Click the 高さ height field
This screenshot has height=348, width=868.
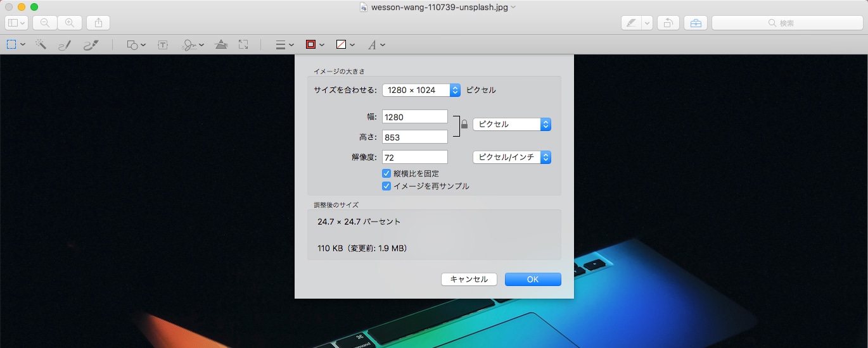click(x=415, y=137)
